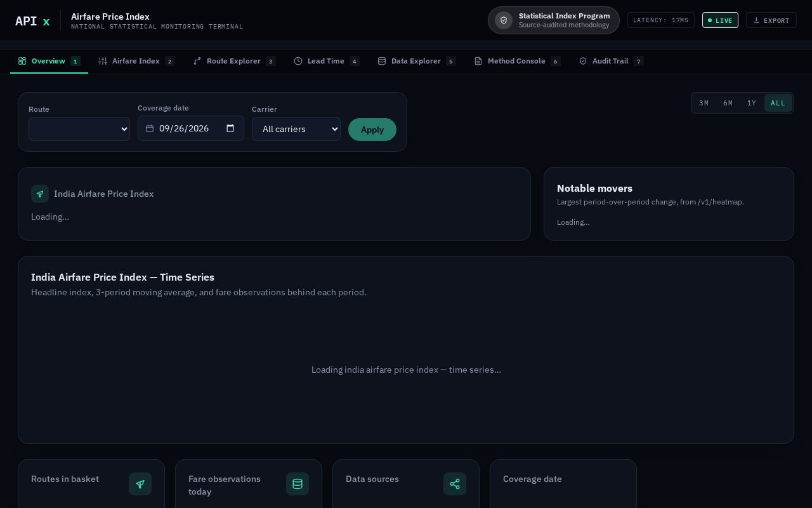Click the Airfare Price Index title

tap(110, 17)
